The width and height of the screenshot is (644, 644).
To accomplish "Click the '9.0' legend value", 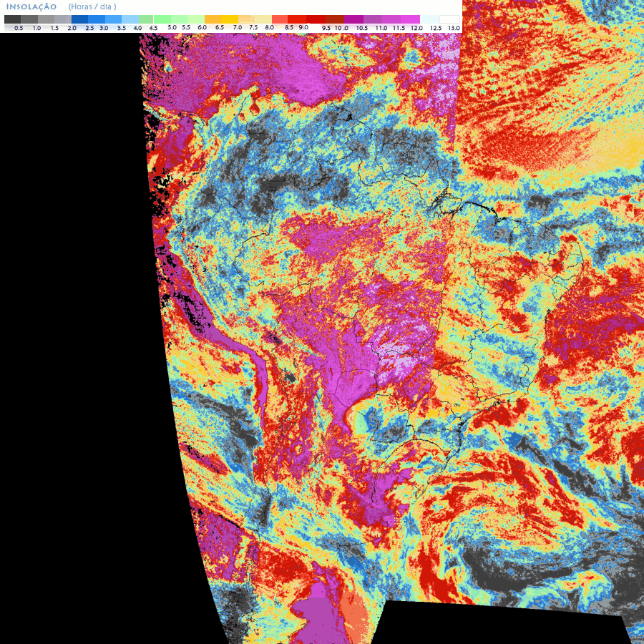I will coord(303,27).
